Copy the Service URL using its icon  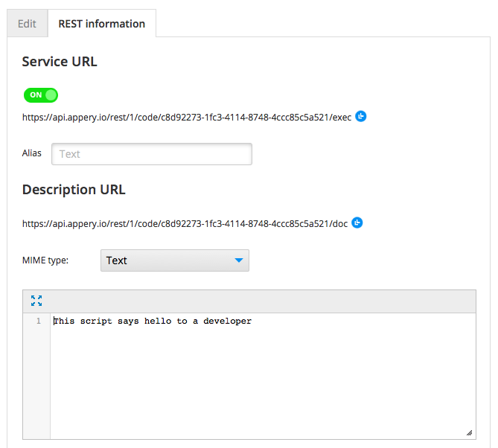pyautogui.click(x=361, y=116)
